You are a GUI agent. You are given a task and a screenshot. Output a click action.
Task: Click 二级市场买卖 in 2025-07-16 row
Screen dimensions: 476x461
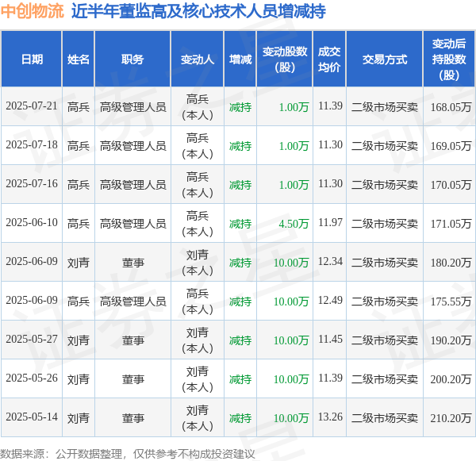pyautogui.click(x=385, y=185)
